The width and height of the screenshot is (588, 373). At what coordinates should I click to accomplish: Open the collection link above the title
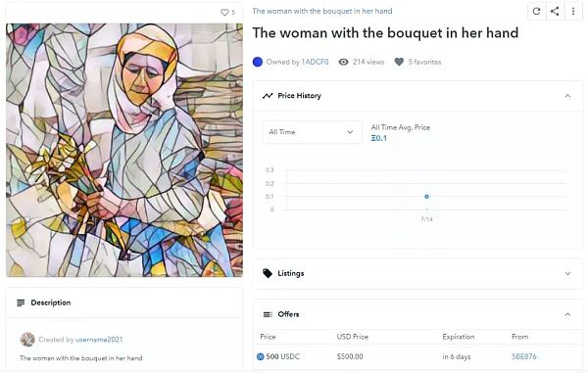[x=322, y=11]
